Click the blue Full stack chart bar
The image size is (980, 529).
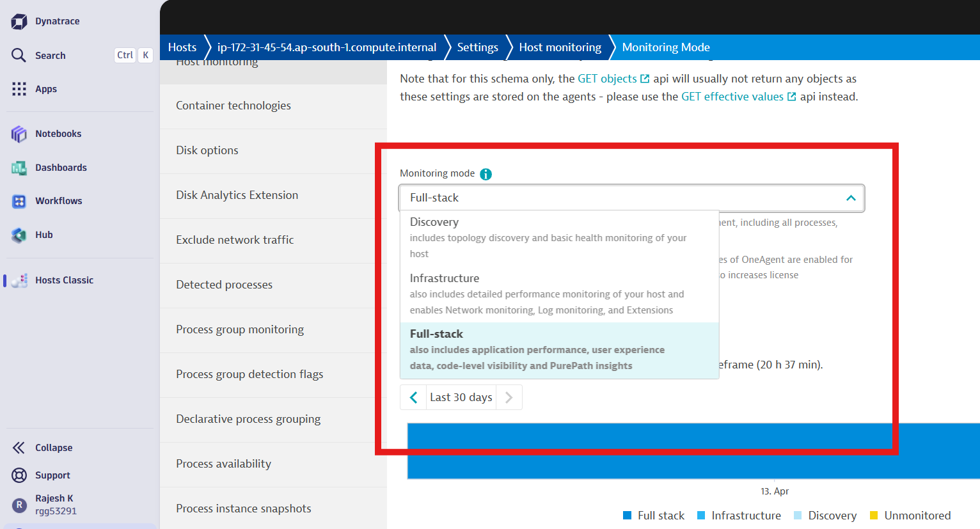(x=693, y=451)
